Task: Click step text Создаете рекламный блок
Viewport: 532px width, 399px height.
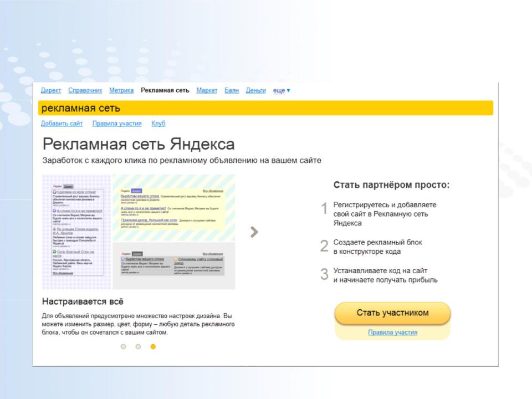Action: pos(377,247)
